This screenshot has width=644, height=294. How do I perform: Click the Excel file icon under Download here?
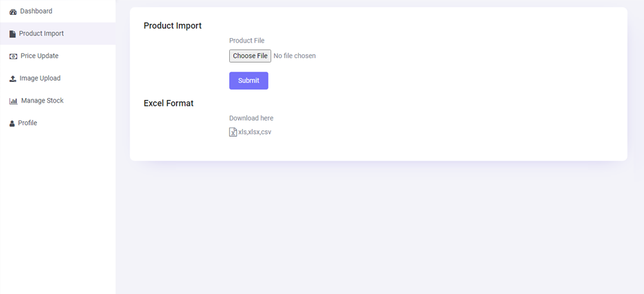click(233, 132)
